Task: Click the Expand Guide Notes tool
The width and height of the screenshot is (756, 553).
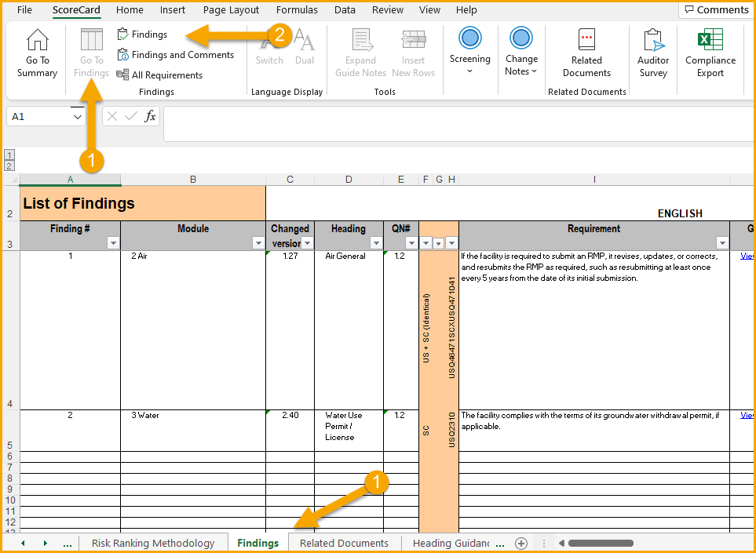Action: [x=360, y=52]
